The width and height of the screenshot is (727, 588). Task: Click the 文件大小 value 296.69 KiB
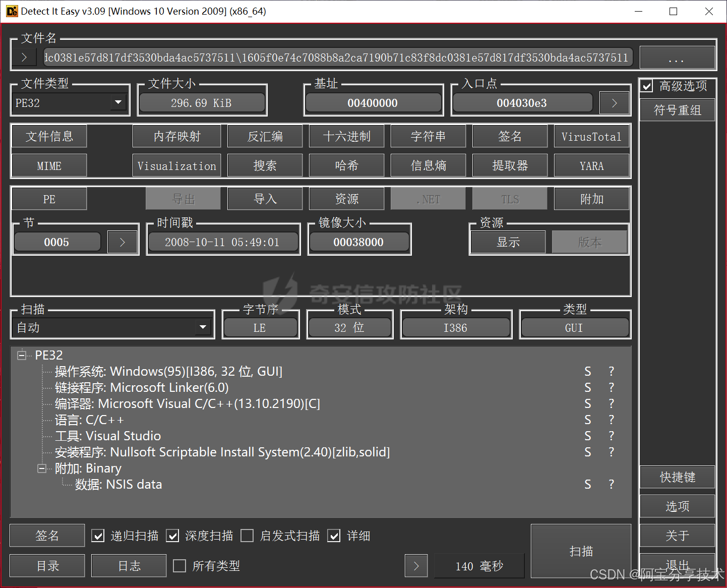click(202, 103)
